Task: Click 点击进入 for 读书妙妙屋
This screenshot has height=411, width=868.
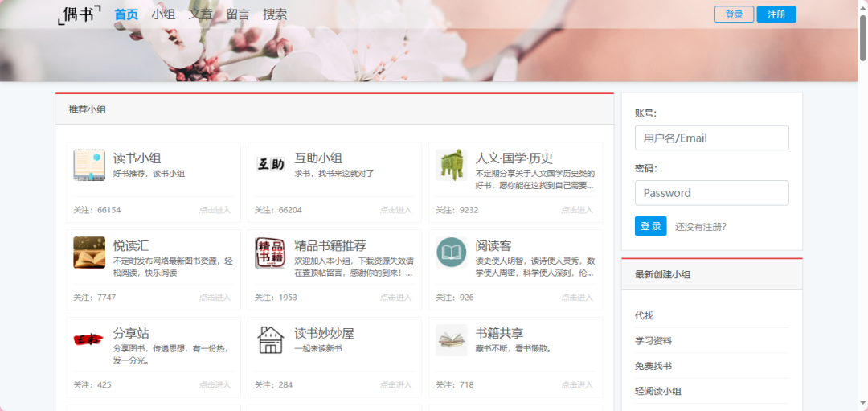Action: pos(395,385)
